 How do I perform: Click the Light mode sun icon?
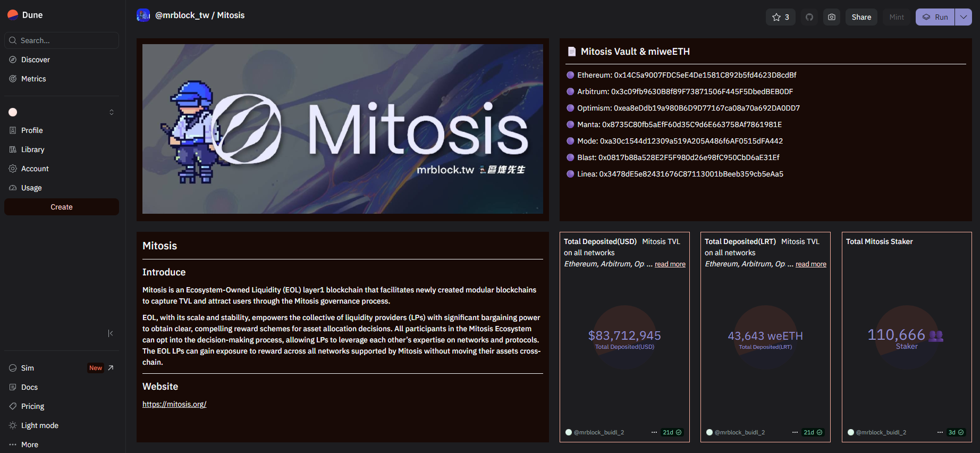13,425
